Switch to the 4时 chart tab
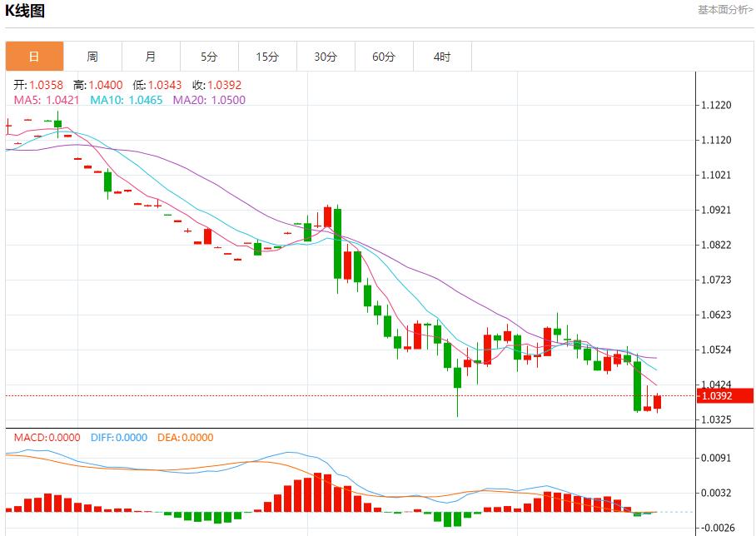Image resolution: width=756 pixels, height=536 pixels. click(x=442, y=57)
